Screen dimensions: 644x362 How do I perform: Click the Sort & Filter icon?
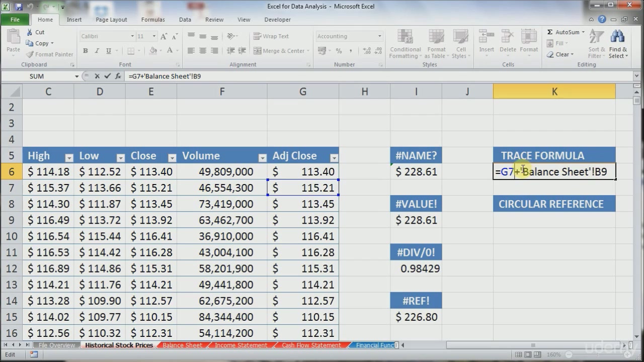click(x=597, y=37)
